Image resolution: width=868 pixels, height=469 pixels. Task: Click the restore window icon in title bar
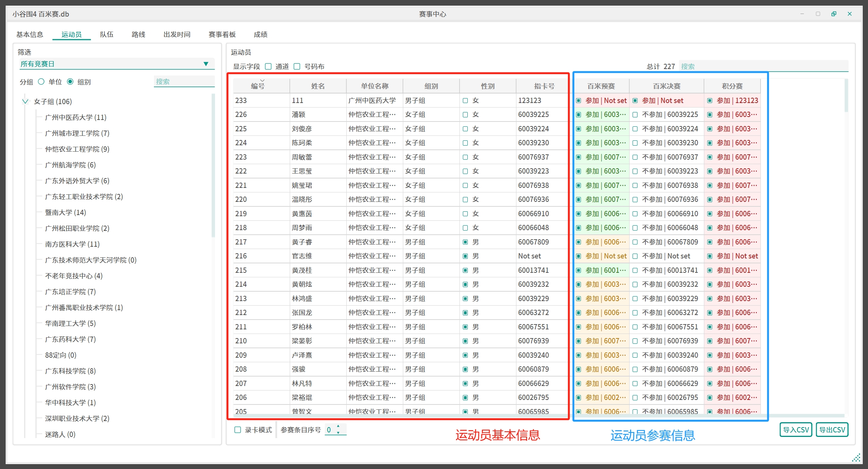click(834, 14)
